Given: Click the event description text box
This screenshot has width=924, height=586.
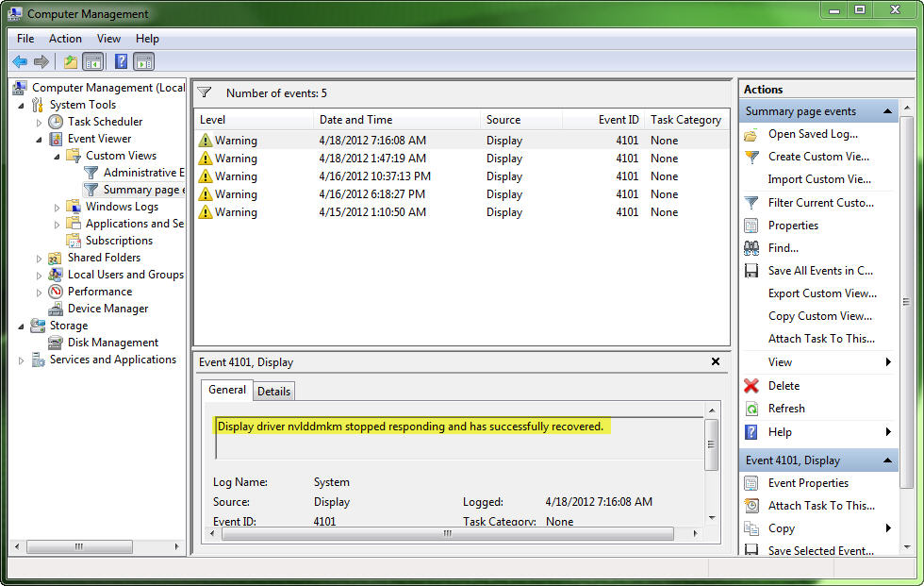Looking at the screenshot, I should pyautogui.click(x=460, y=438).
